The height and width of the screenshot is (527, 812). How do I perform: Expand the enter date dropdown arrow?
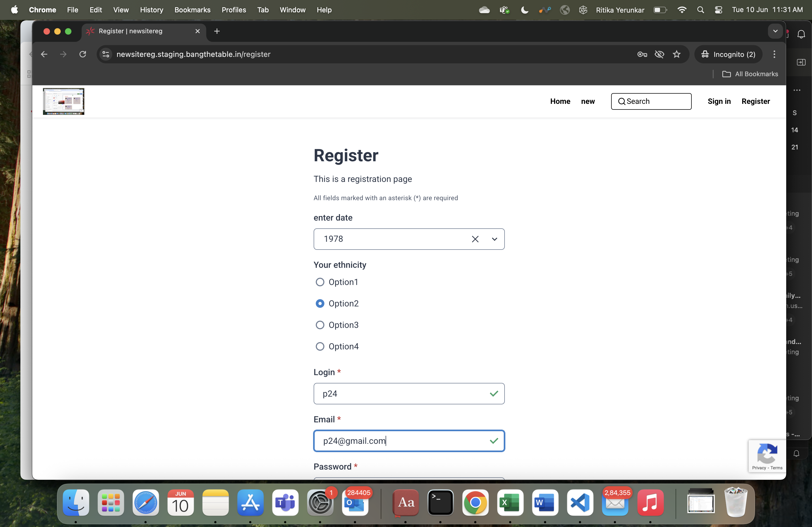pyautogui.click(x=494, y=239)
